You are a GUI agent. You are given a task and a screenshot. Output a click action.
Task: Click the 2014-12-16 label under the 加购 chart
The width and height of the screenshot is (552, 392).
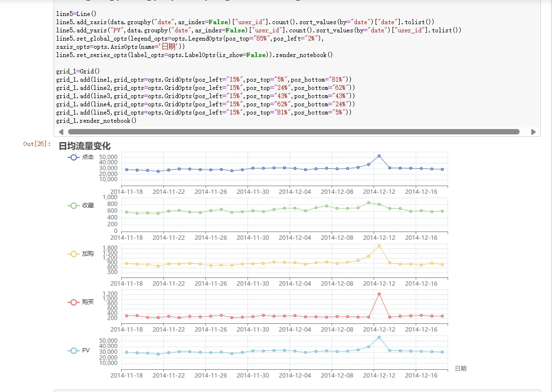point(421,283)
